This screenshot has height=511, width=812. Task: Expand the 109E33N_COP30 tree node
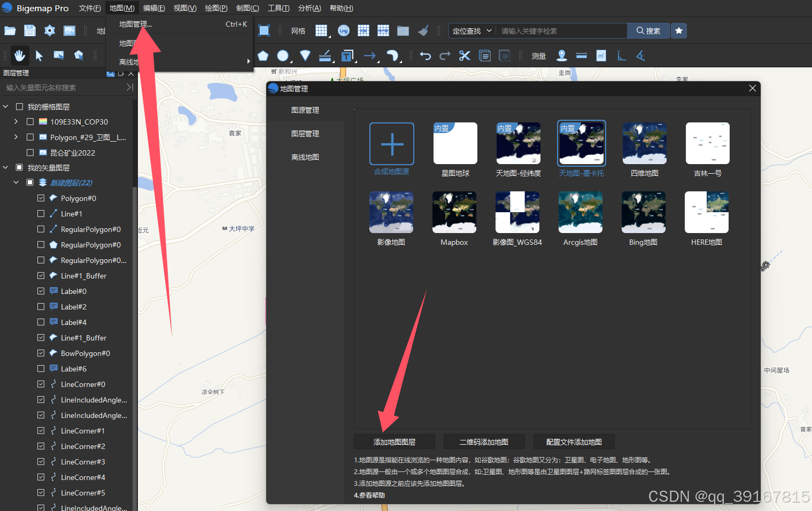[x=16, y=122]
